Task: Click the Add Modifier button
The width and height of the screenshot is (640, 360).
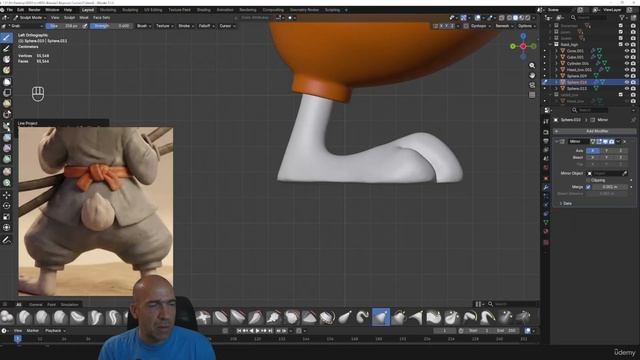Action: (594, 131)
